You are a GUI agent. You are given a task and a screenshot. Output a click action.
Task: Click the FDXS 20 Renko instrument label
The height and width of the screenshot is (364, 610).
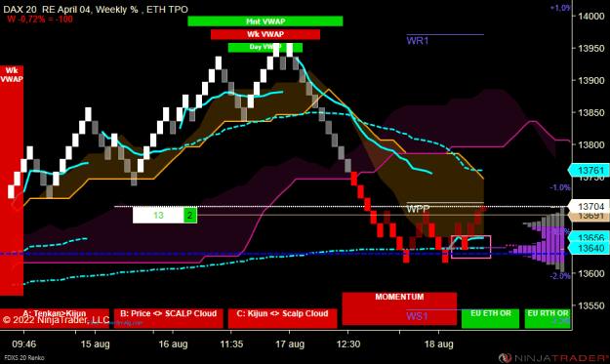pos(24,358)
